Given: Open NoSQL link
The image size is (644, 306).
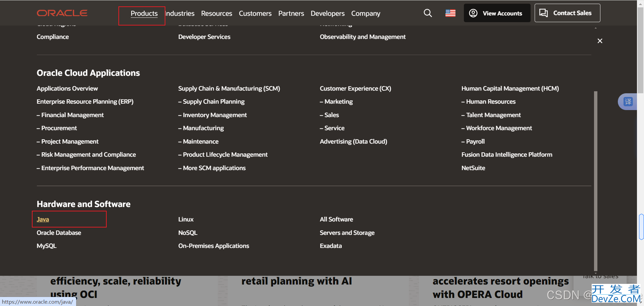Looking at the screenshot, I should tap(187, 233).
